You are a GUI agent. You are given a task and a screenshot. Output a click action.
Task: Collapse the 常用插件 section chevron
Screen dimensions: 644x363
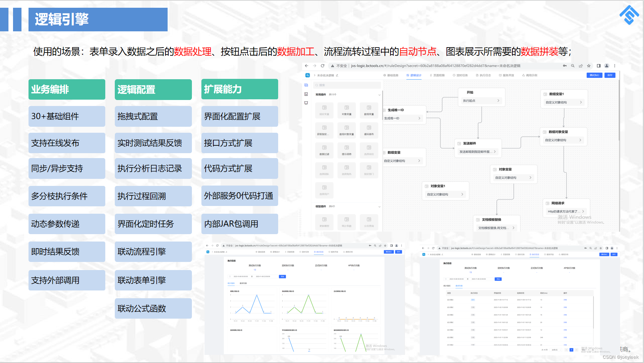[379, 95]
